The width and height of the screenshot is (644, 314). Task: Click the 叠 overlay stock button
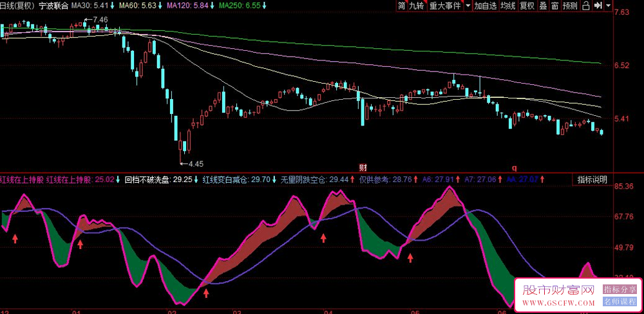543,6
